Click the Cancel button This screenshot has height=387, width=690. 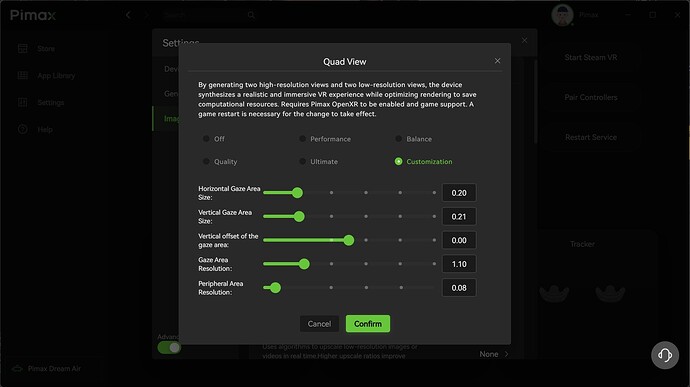pos(319,324)
